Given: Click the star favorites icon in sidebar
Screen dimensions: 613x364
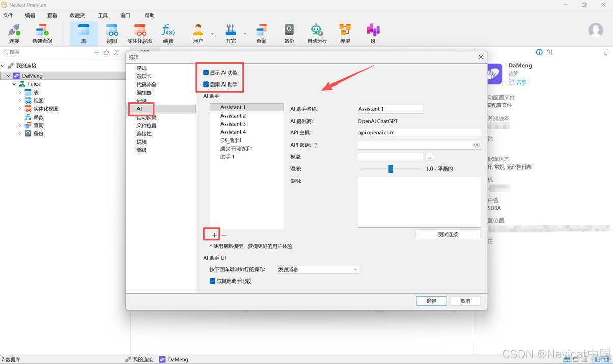Looking at the screenshot, I should 106,52.
